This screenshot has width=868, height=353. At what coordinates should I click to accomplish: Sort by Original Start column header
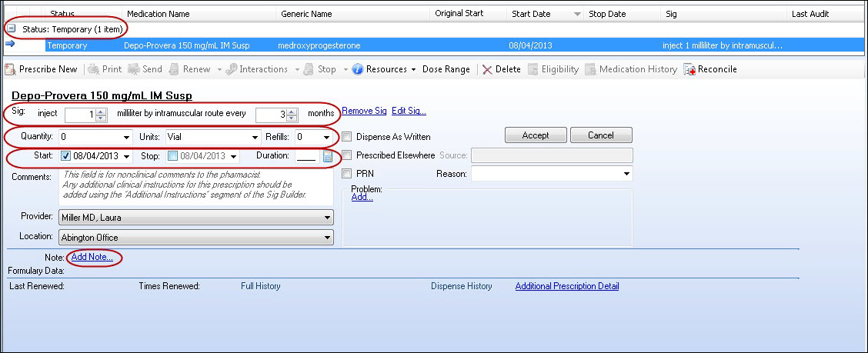[468, 14]
